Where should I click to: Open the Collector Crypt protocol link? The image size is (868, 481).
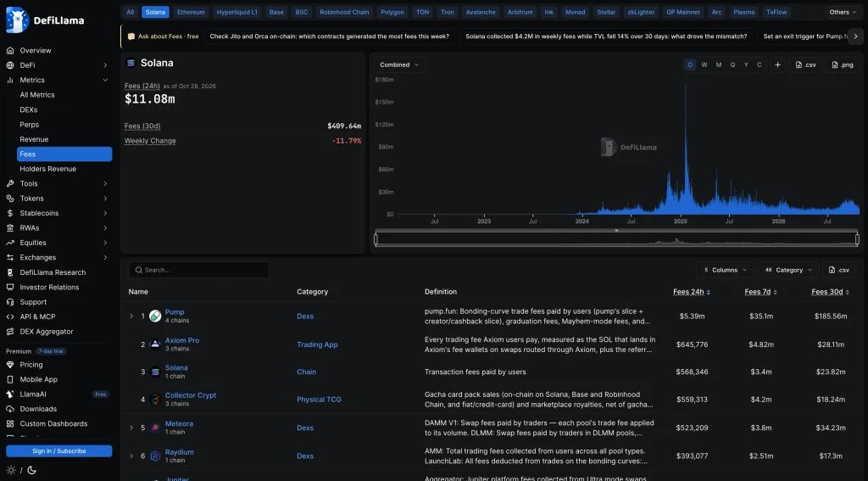point(191,395)
